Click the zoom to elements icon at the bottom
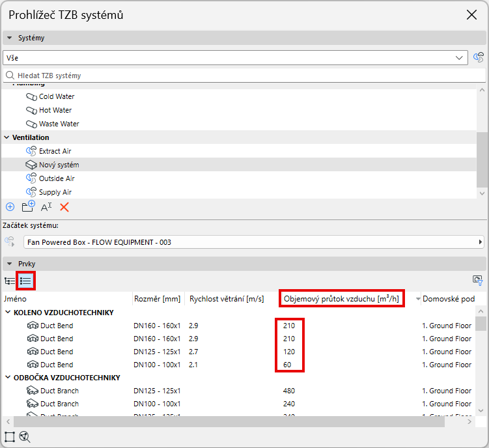 click(x=25, y=437)
